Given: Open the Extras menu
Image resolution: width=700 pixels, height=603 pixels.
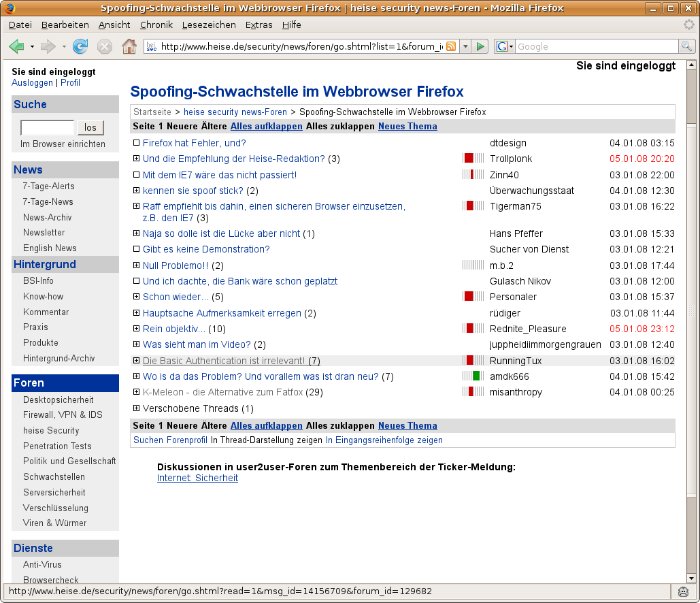Looking at the screenshot, I should tap(259, 25).
